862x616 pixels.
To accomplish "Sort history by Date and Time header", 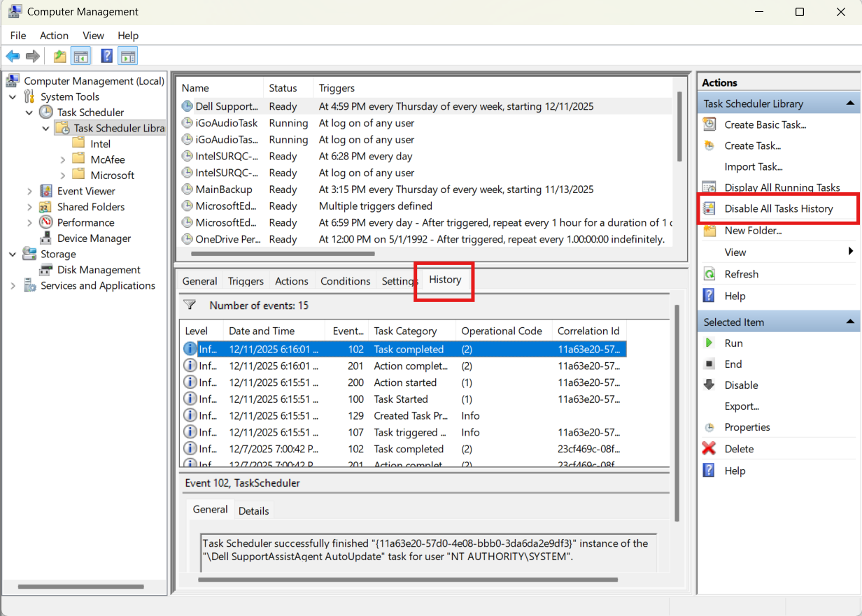I will click(274, 331).
